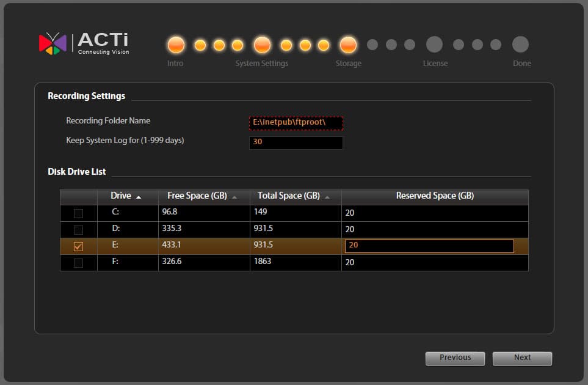Sort by the Total Space (GB) column

pos(296,196)
